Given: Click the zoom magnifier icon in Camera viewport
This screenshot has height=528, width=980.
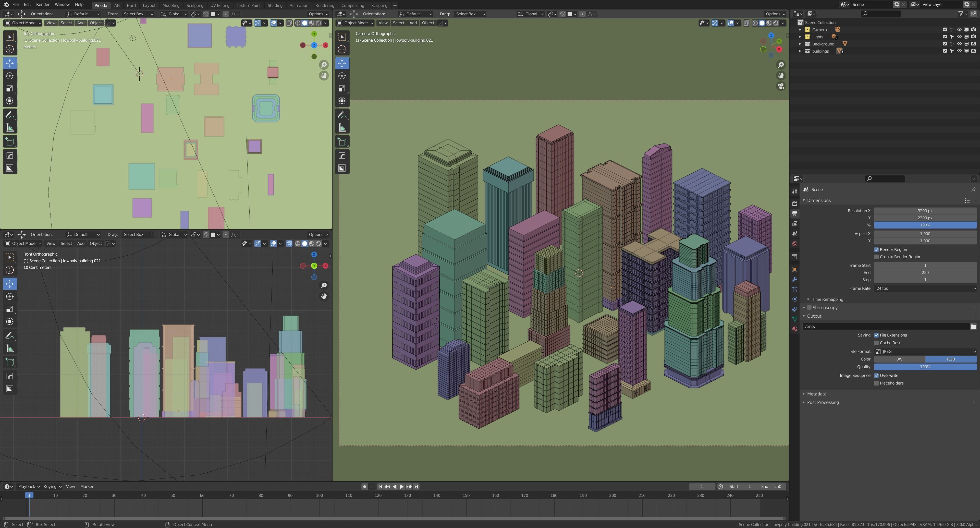Looking at the screenshot, I should point(781,65).
